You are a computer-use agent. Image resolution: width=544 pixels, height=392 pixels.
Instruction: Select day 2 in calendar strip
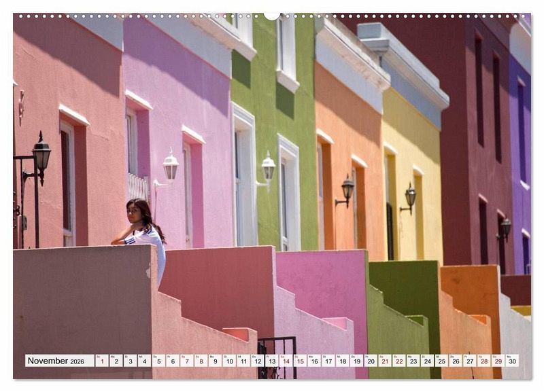(x=116, y=361)
